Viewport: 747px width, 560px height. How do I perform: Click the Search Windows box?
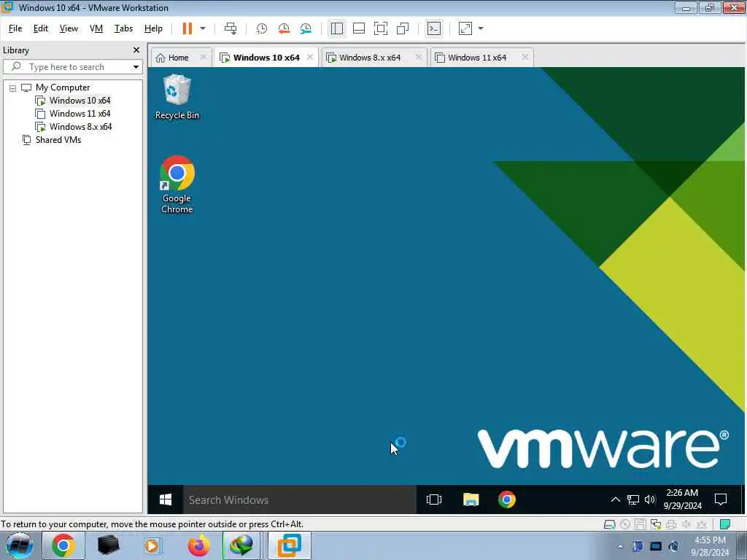coord(300,499)
